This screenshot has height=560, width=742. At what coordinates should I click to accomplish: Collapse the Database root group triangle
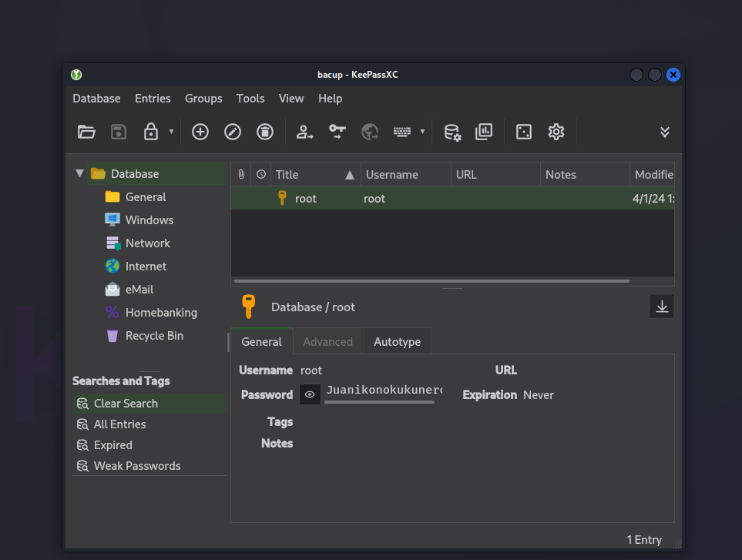(x=79, y=173)
